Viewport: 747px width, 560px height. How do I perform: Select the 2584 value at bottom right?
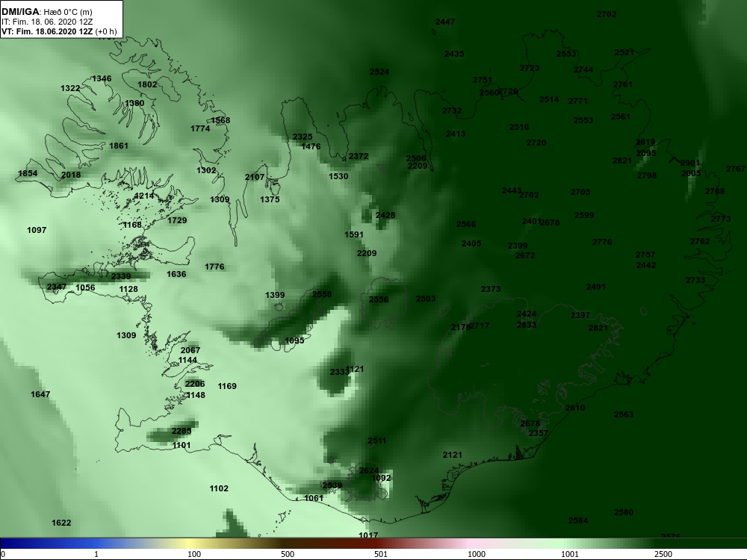pos(578,520)
